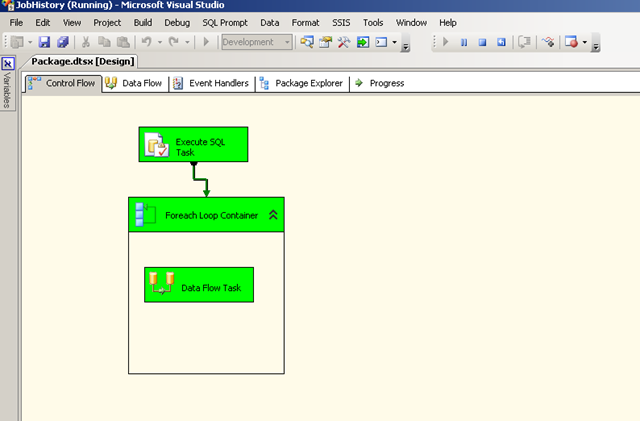
Task: Open the Tools menu
Action: (373, 23)
